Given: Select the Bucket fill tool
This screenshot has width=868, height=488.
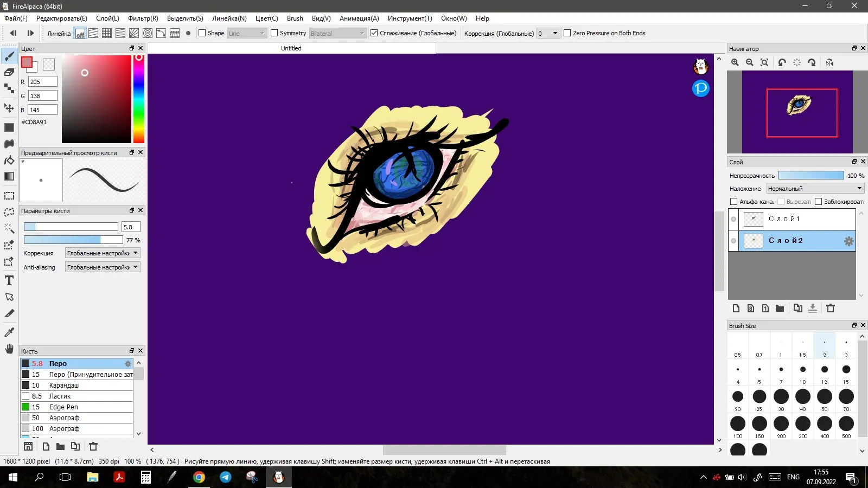Looking at the screenshot, I should point(9,160).
